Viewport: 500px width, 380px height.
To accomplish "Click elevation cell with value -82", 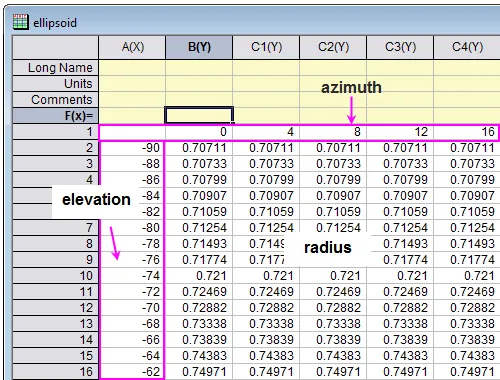I will click(x=151, y=212).
